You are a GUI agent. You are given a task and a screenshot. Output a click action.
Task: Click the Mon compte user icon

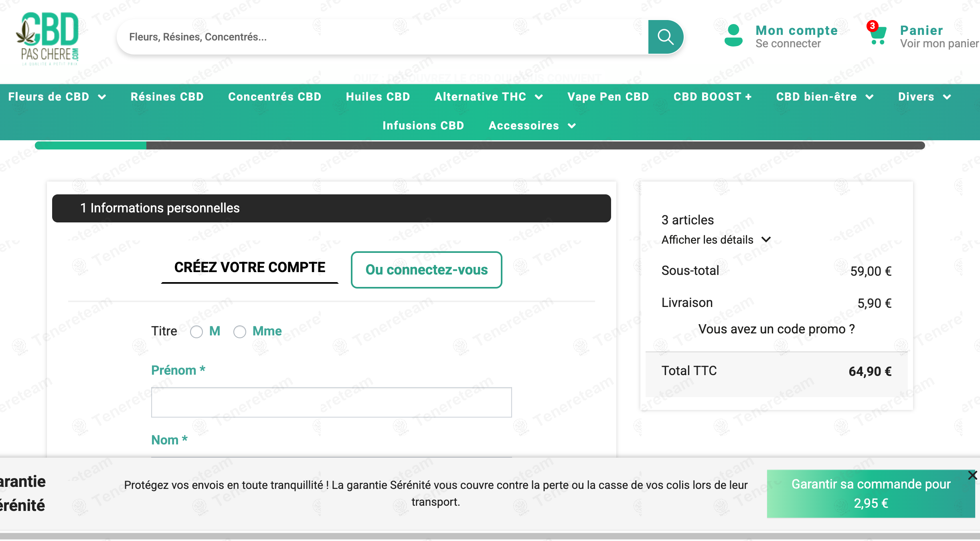coord(733,36)
